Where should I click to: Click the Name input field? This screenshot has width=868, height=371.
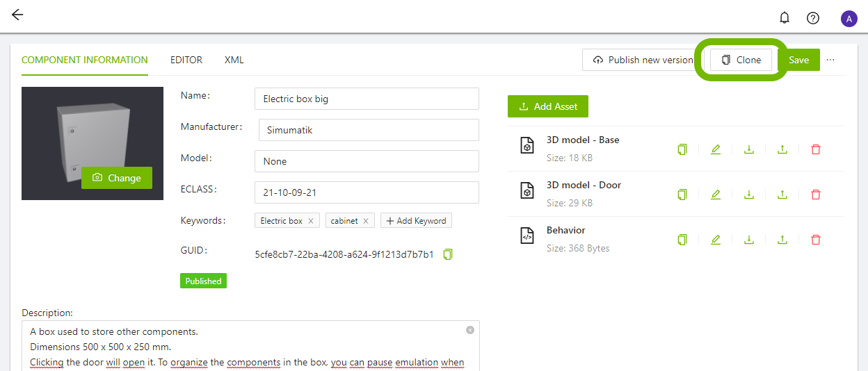pos(367,99)
